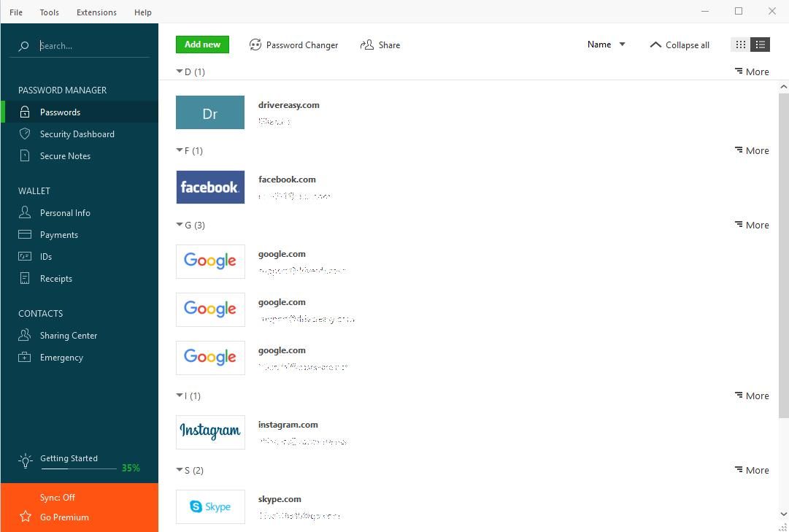Click the Search input field

click(93, 46)
